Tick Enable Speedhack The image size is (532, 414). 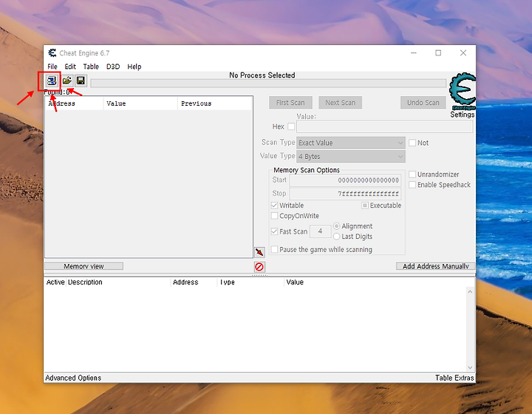tap(412, 185)
